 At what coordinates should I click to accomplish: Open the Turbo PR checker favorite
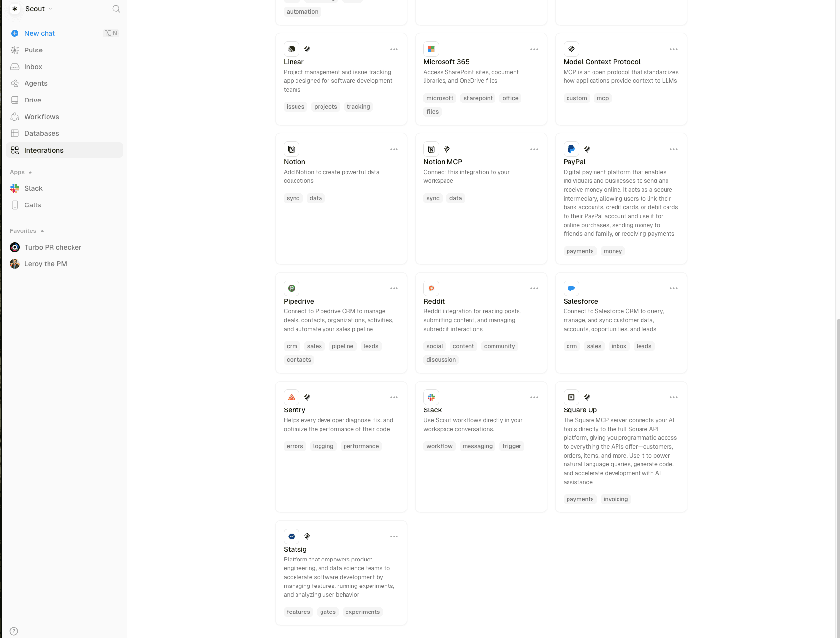pos(53,247)
